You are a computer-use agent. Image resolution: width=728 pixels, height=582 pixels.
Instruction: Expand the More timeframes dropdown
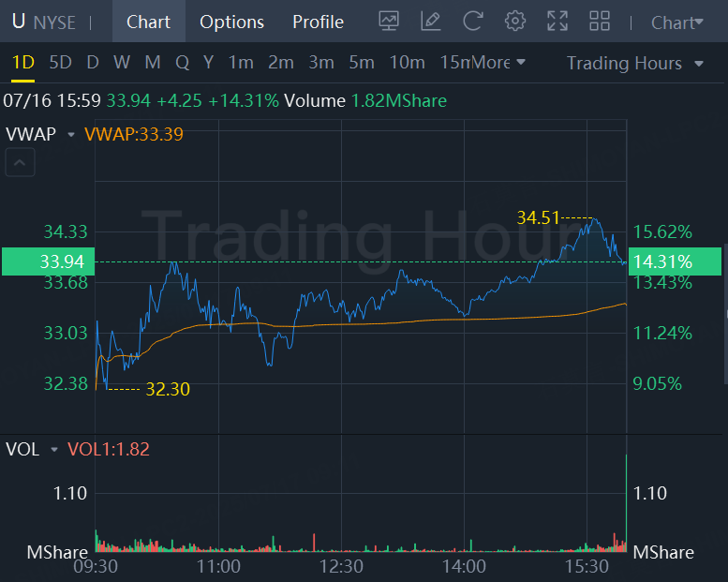(498, 63)
